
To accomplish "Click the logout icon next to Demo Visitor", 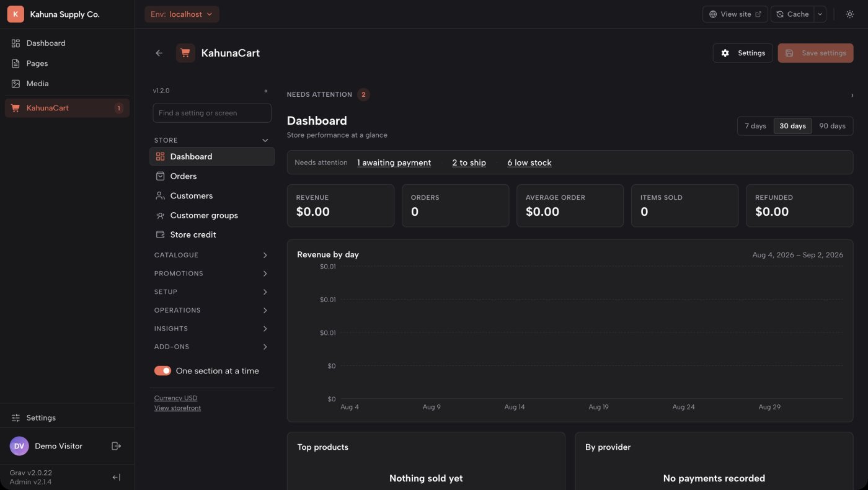I will pyautogui.click(x=116, y=446).
